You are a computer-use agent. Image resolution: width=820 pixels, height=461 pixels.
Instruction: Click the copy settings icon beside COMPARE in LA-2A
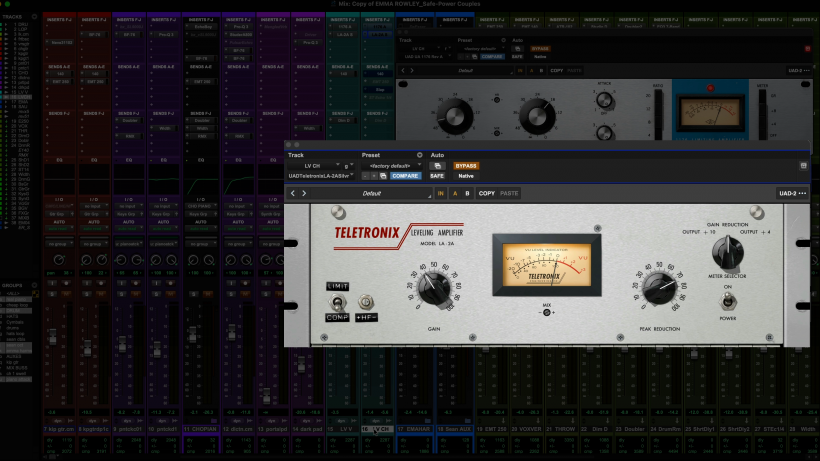tap(383, 176)
